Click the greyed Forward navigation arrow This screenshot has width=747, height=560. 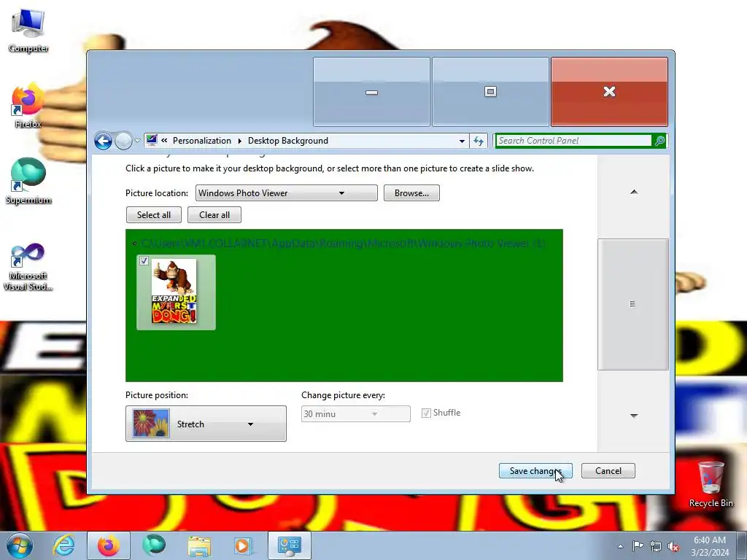point(123,141)
